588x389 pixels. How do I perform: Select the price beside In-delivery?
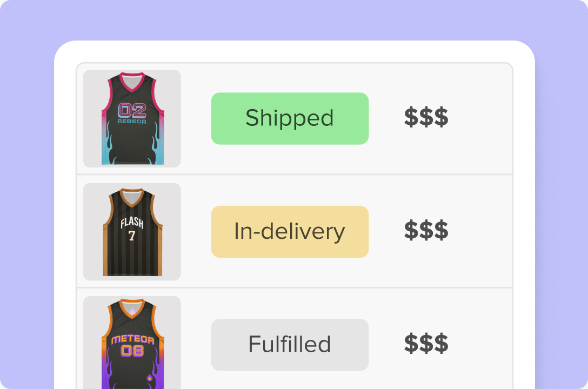[426, 231]
